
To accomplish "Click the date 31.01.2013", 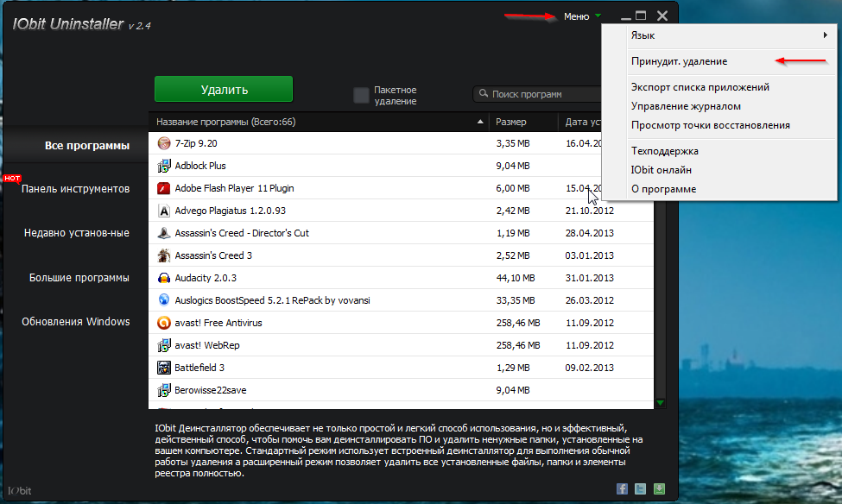I will click(589, 278).
